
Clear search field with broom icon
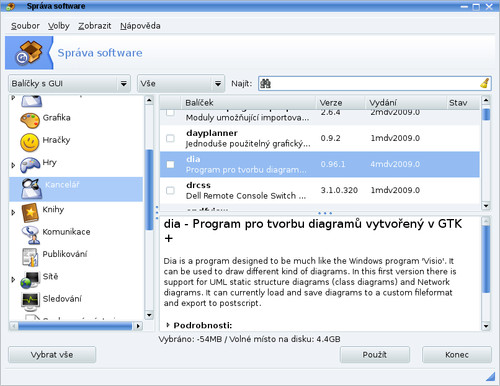click(485, 83)
